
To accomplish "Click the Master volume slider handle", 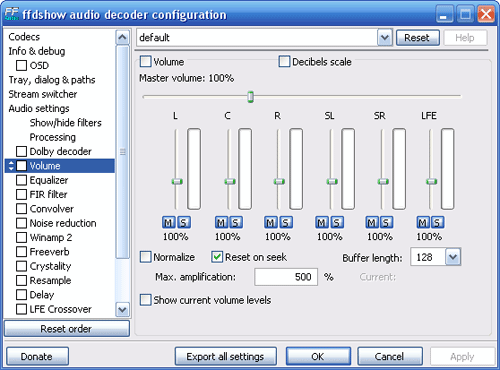I will tap(250, 97).
